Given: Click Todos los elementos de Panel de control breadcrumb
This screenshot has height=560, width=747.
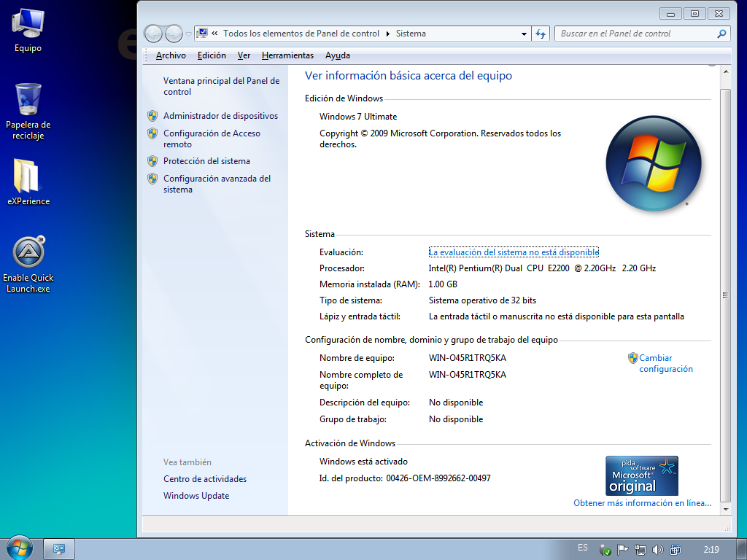Looking at the screenshot, I should 301,34.
